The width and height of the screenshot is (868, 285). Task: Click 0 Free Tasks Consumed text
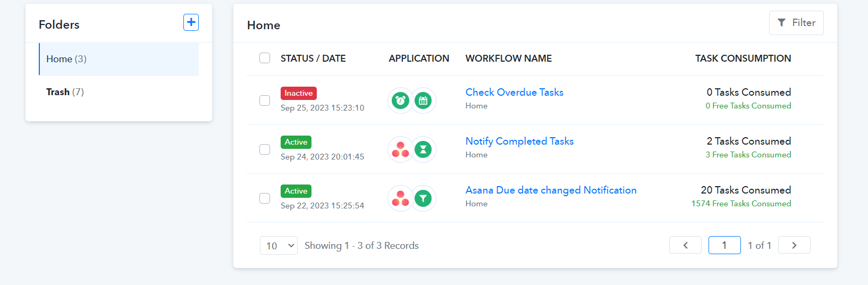[748, 106]
